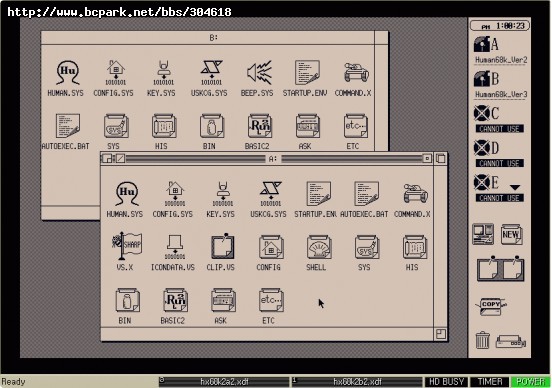
Task: Select drive A Human68k_Ver2 in sidebar
Action: (x=500, y=50)
